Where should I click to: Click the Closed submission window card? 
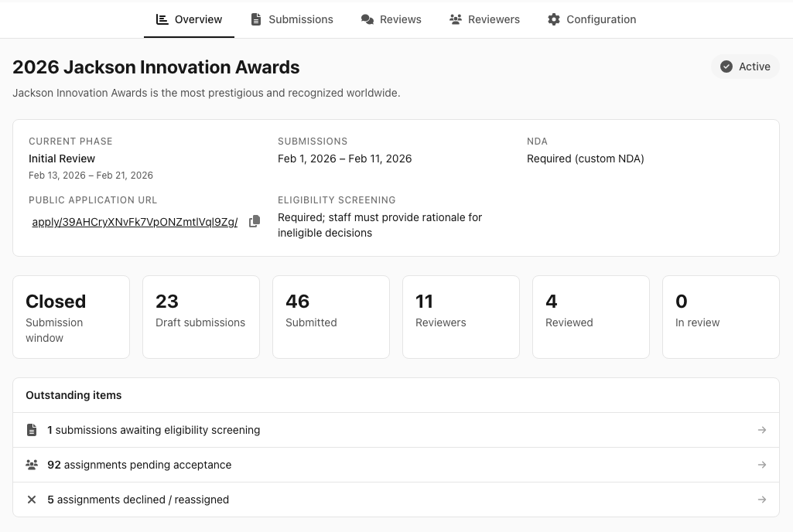tap(71, 316)
